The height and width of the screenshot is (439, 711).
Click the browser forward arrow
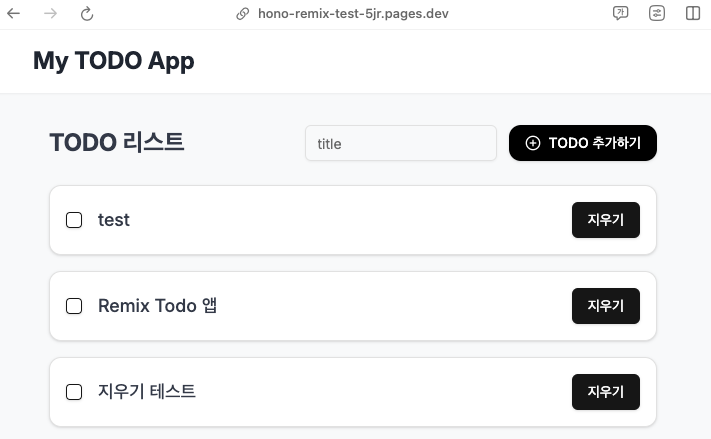[x=50, y=14]
